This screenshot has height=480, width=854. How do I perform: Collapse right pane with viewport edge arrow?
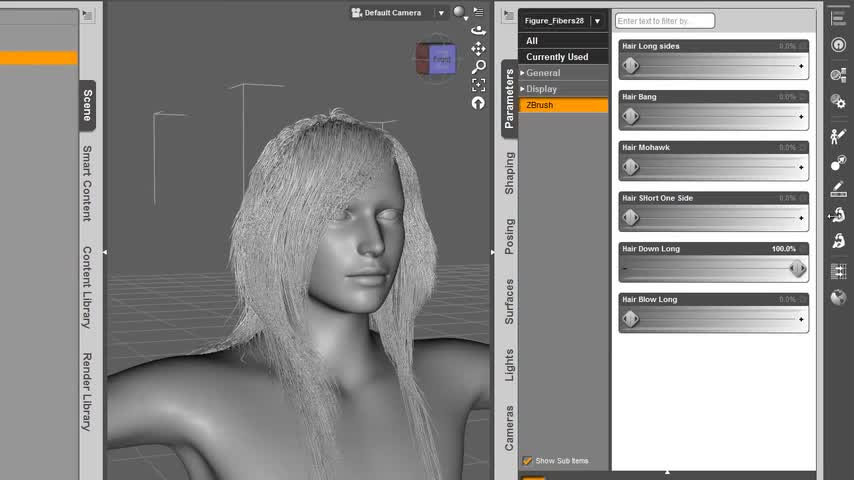(x=492, y=252)
